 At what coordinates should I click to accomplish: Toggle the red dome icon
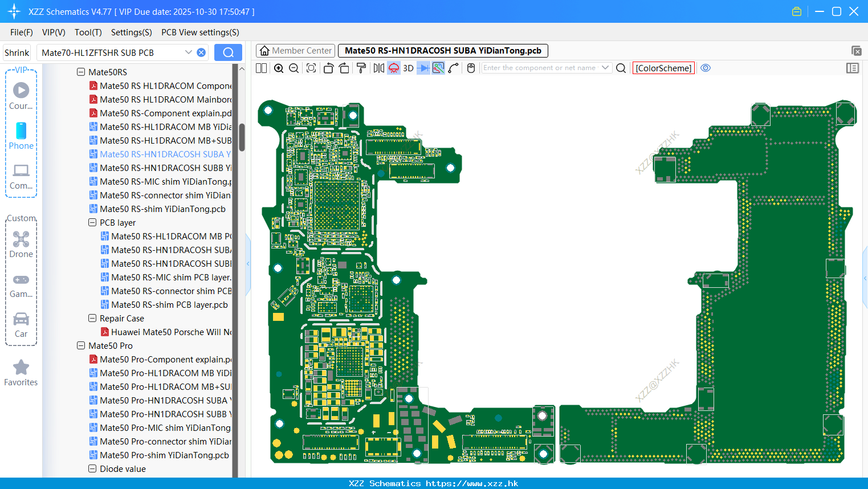pyautogui.click(x=394, y=68)
